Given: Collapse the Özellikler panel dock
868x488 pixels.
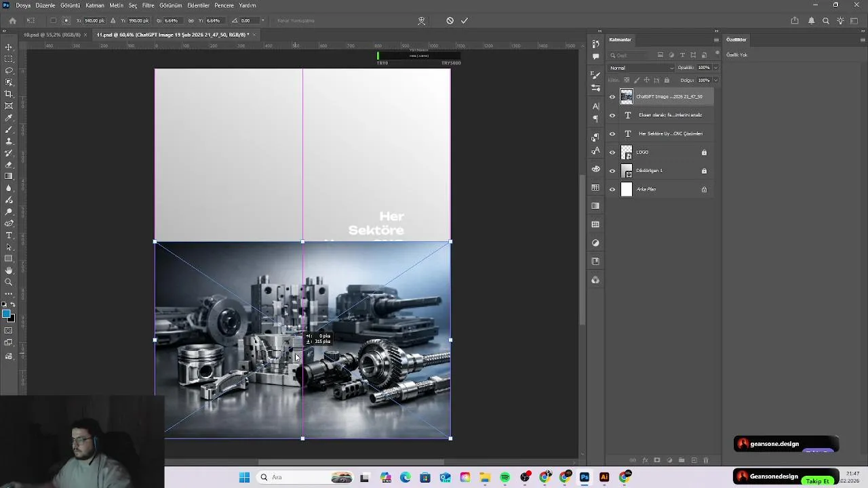Looking at the screenshot, I should [x=862, y=30].
